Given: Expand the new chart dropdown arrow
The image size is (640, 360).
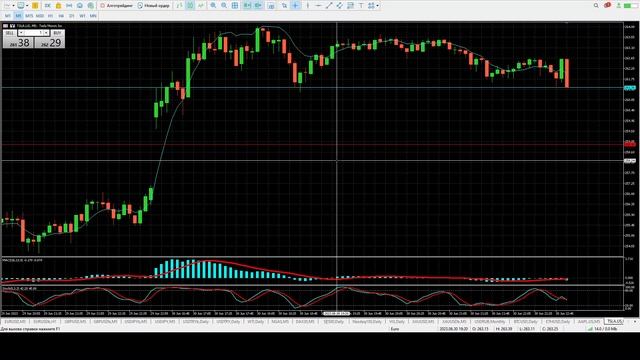Looking at the screenshot, I should point(13,6).
